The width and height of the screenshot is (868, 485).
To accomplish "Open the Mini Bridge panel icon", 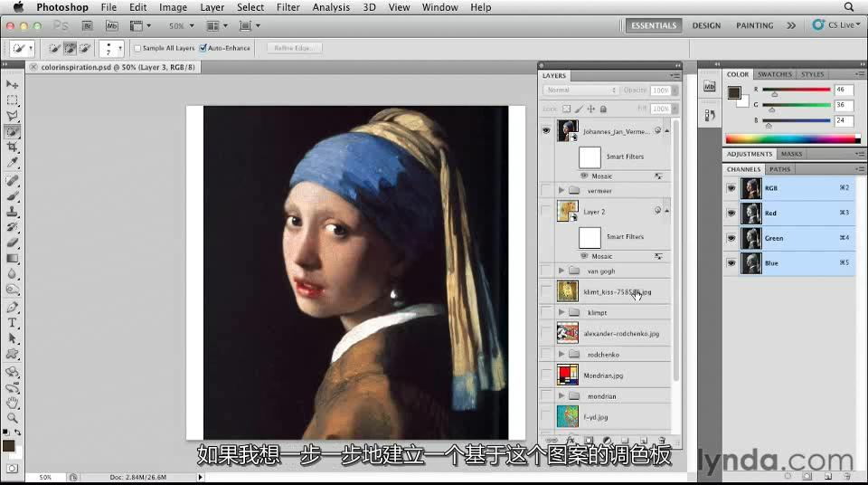I will (x=710, y=87).
